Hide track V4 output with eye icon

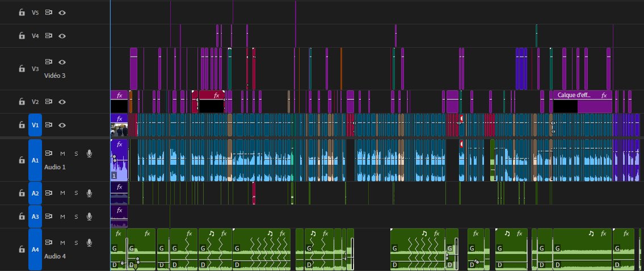pos(62,36)
